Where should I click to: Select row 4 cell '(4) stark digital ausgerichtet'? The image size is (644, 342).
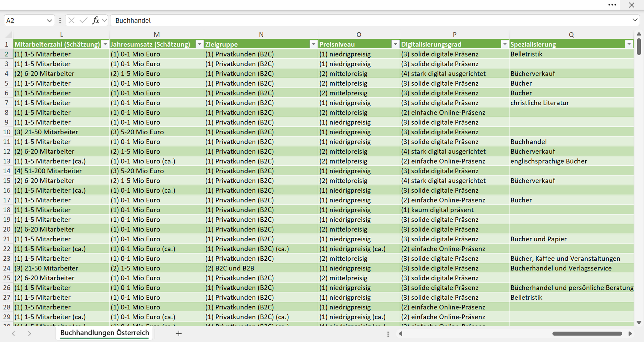coord(454,74)
